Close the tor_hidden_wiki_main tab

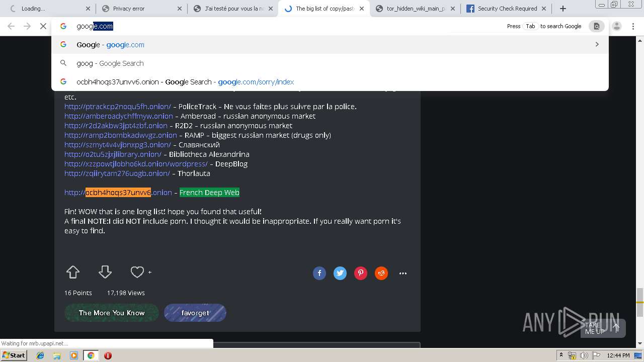coord(453,9)
